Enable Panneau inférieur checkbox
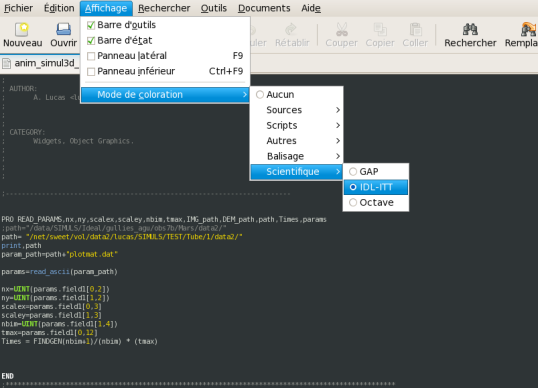 [x=91, y=71]
